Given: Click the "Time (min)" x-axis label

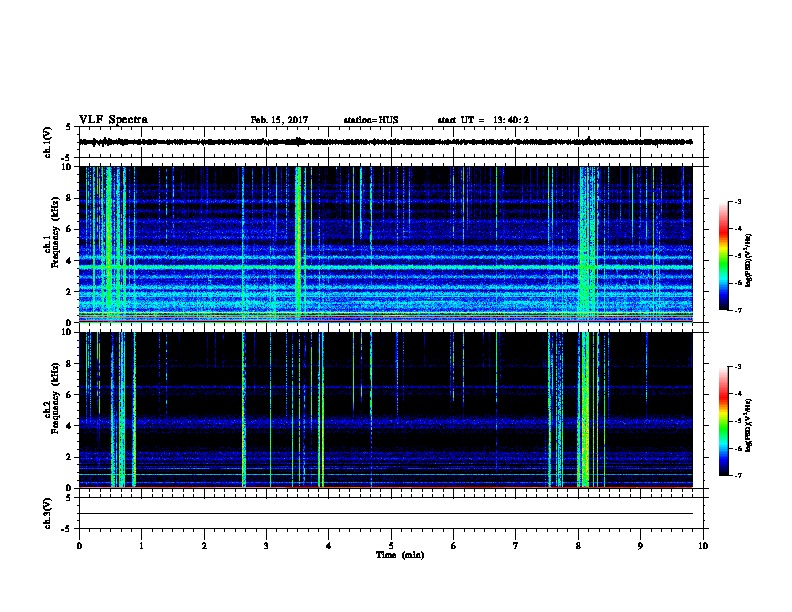Looking at the screenshot, I should pos(400,555).
